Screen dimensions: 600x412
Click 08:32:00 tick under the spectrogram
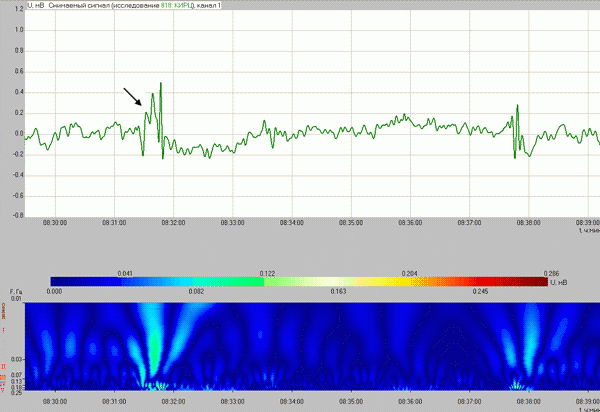tap(173, 402)
